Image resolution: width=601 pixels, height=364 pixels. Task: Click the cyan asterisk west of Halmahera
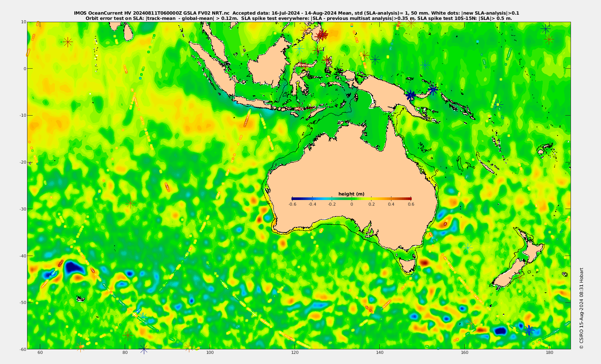(299, 49)
